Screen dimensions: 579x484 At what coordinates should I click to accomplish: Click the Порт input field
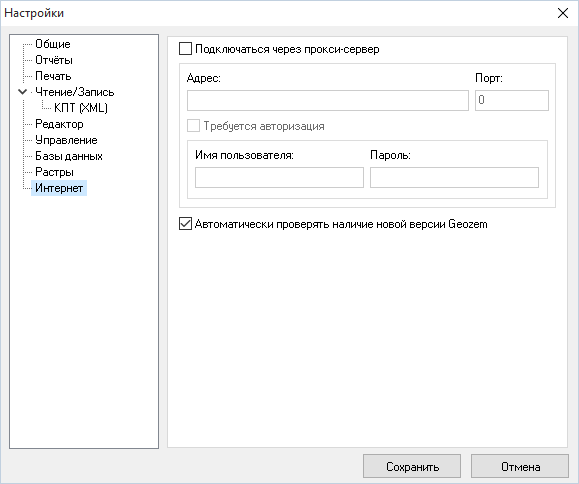point(512,100)
